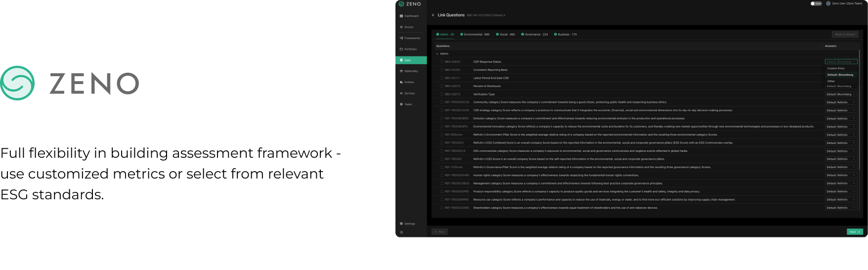
Task: Choose Default: Bloomberg in dropdown list
Action: 841,75
